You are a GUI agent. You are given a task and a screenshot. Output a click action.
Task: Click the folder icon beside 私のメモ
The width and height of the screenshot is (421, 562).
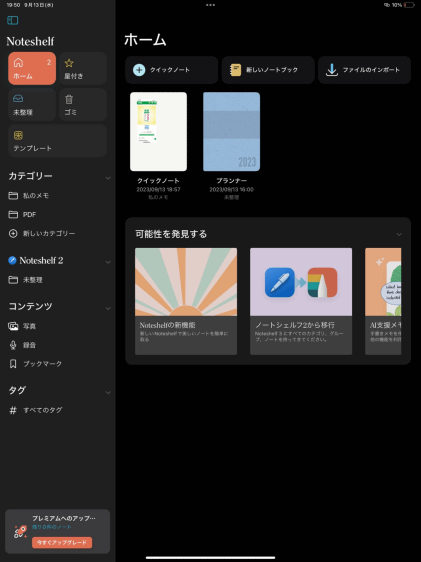coord(13,196)
